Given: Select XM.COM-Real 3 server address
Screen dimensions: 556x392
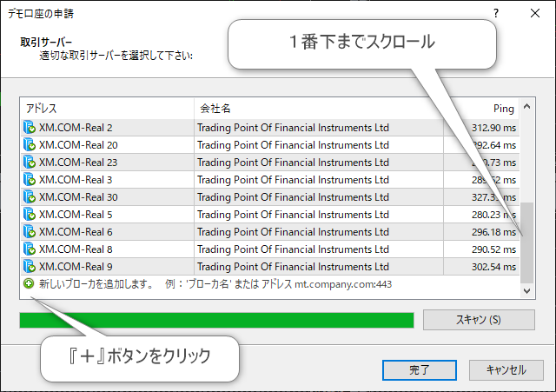Looking at the screenshot, I should (76, 180).
